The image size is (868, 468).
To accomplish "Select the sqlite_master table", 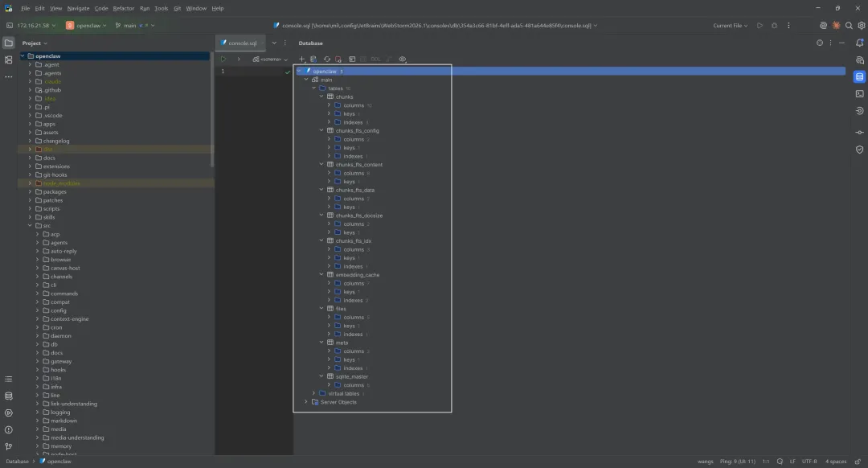I will point(351,376).
